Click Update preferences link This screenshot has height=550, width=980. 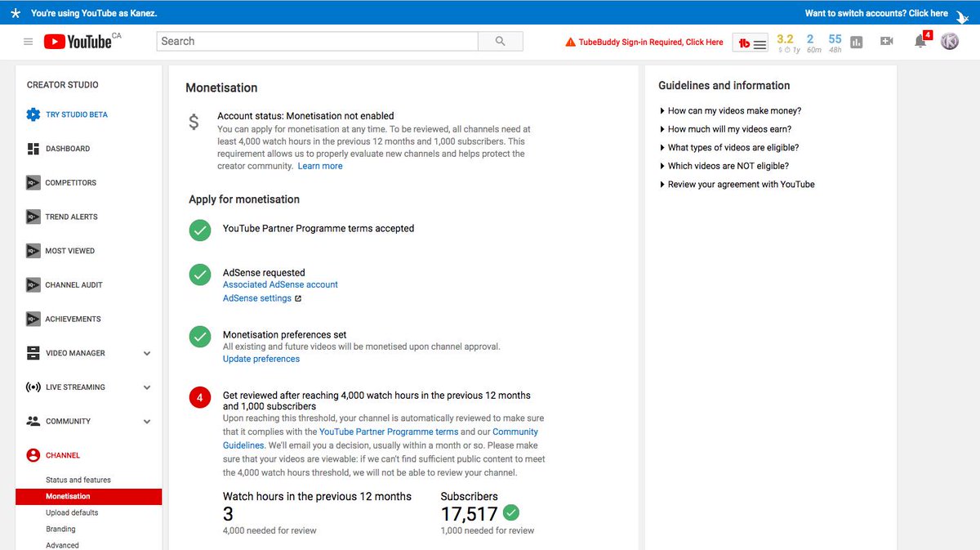pyautogui.click(x=261, y=359)
